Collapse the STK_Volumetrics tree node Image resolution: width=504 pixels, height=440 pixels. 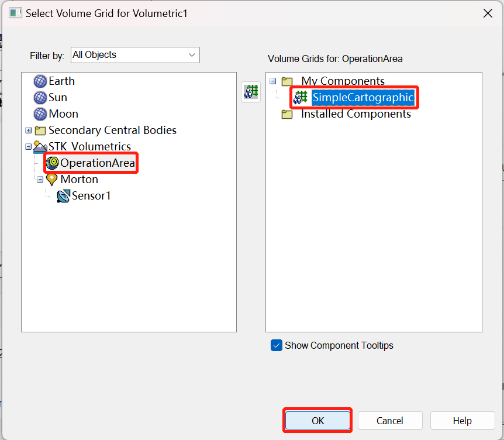[29, 147]
